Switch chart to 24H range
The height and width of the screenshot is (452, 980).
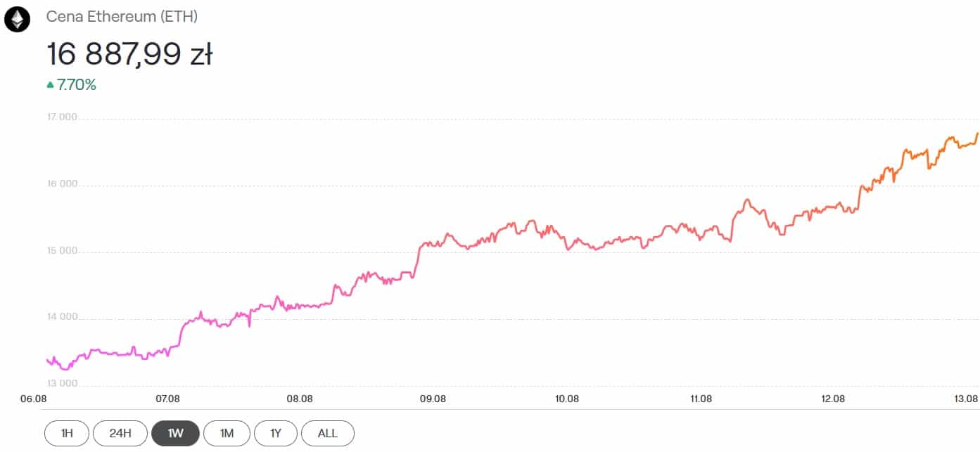click(x=120, y=433)
